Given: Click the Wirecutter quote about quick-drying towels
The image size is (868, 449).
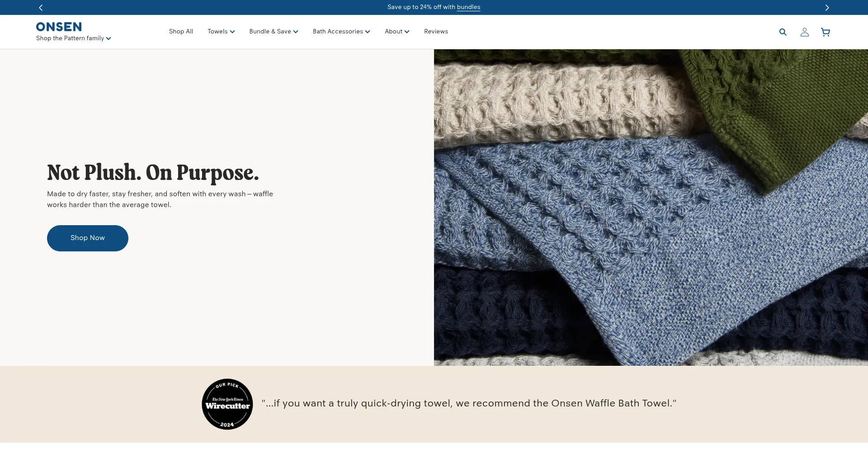Looking at the screenshot, I should click(469, 403).
